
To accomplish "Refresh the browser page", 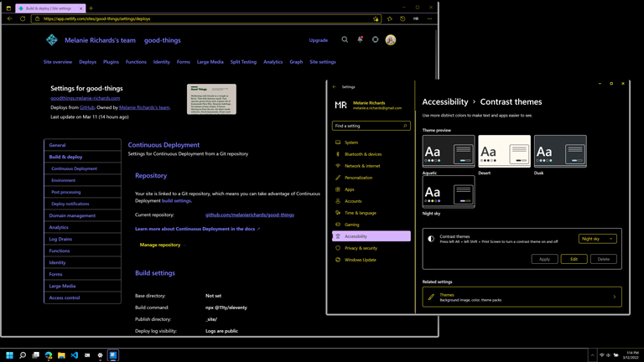I will 23,18.
